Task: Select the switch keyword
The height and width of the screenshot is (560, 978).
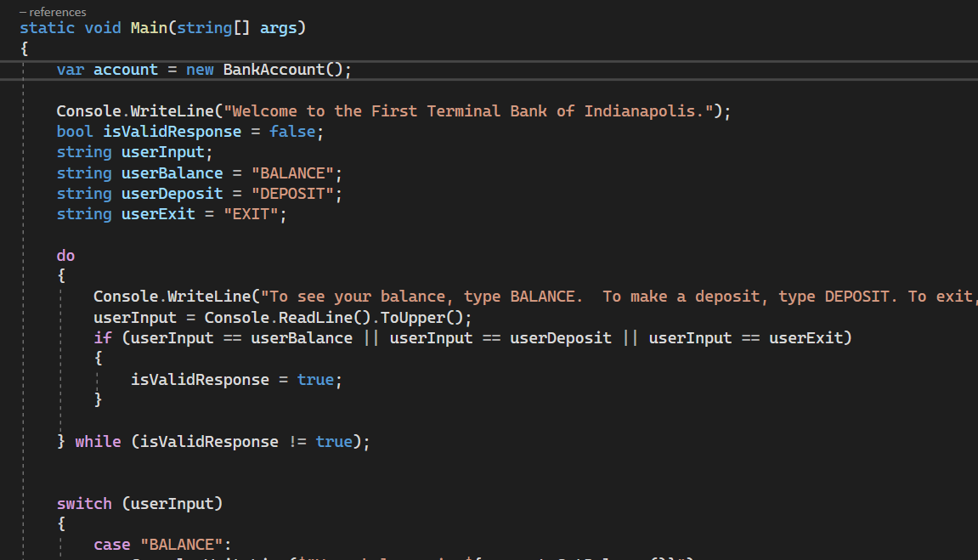Action: coord(84,503)
